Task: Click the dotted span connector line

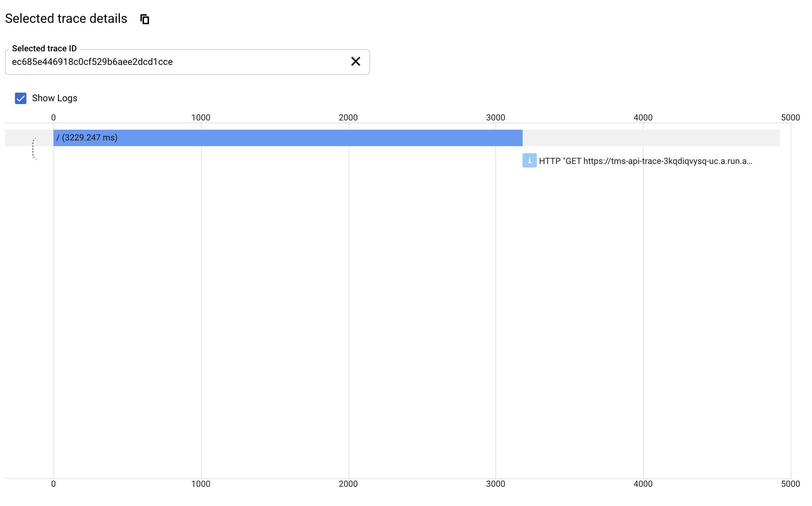Action: (33, 149)
